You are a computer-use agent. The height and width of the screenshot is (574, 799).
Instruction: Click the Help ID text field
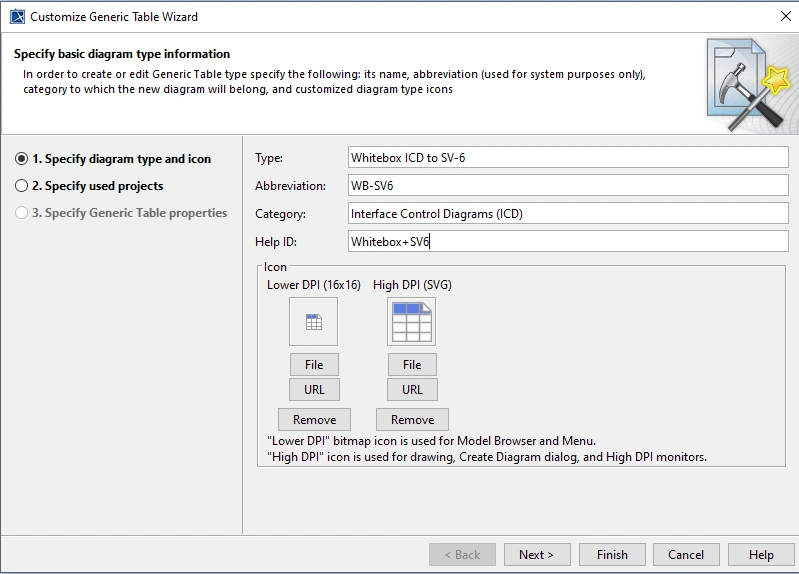(568, 241)
